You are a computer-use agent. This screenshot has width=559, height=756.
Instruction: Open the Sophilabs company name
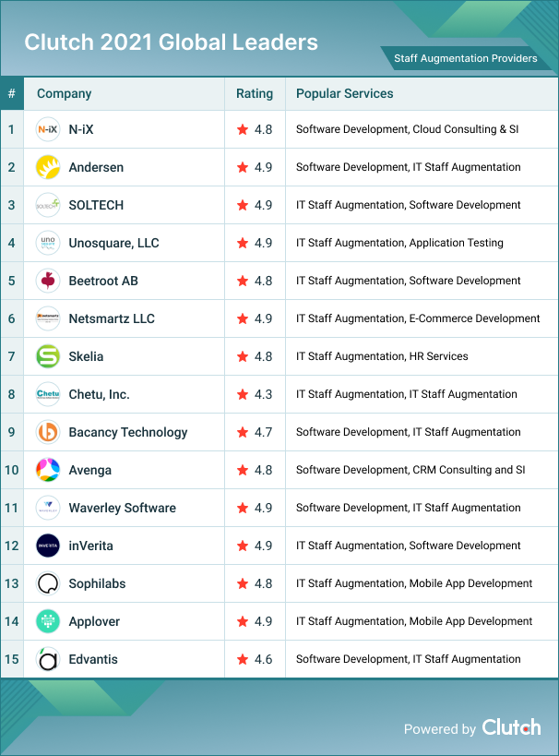(x=97, y=584)
